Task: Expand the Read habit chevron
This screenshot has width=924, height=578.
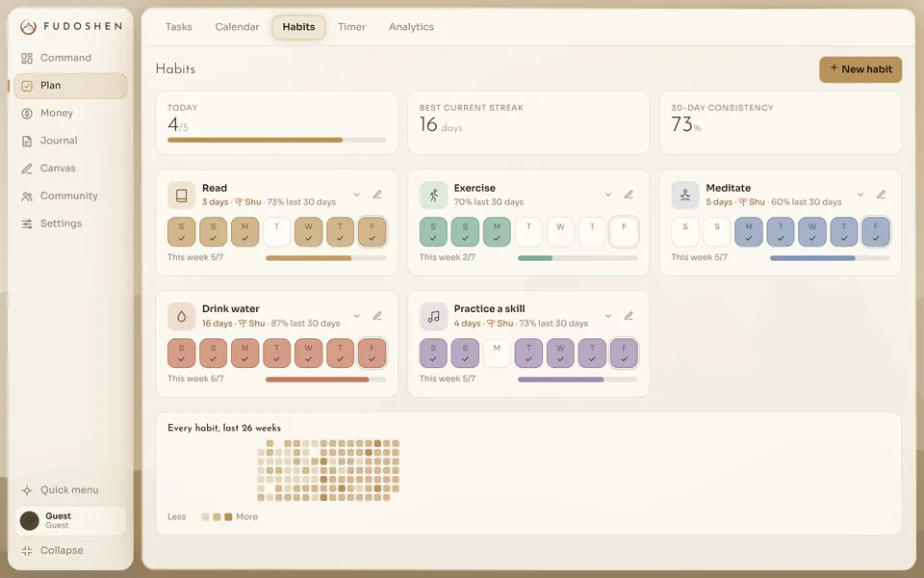Action: (356, 195)
